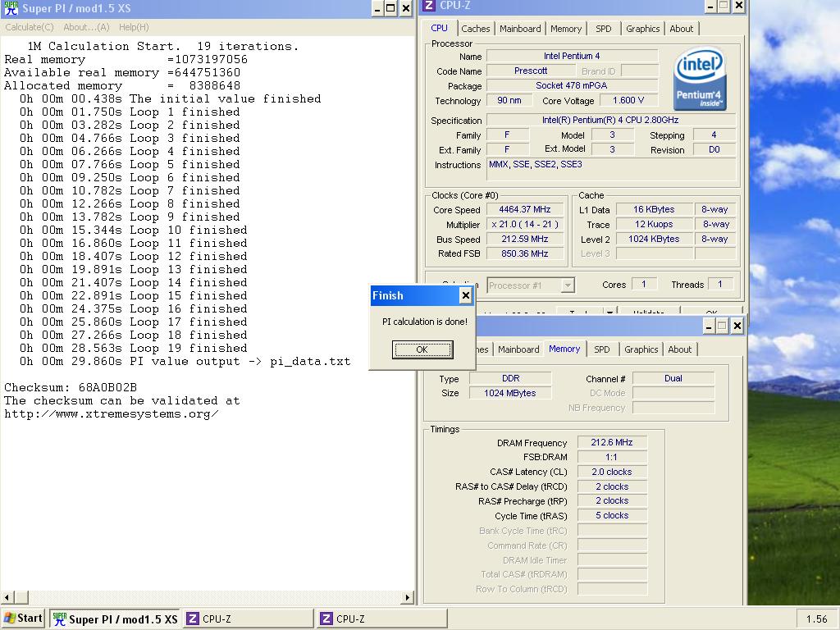Screen dimensions: 840x630
Task: Click Specification Intel(R) Pentium(R) 4 CPU 2.80GHz
Action: [x=610, y=120]
